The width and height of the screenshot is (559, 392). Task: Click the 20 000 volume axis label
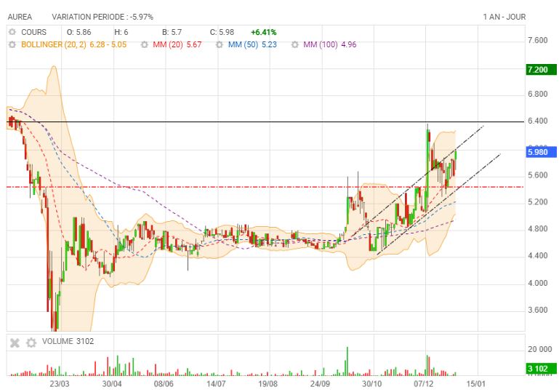click(x=540, y=349)
